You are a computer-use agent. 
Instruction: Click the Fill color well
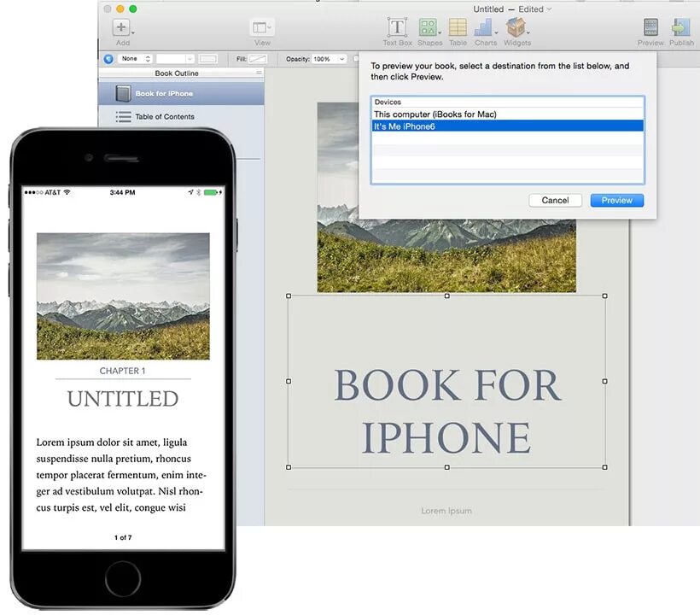[x=258, y=59]
